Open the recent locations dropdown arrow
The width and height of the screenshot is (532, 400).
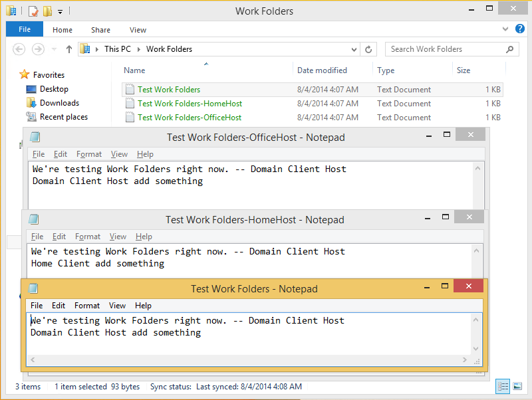[54, 49]
